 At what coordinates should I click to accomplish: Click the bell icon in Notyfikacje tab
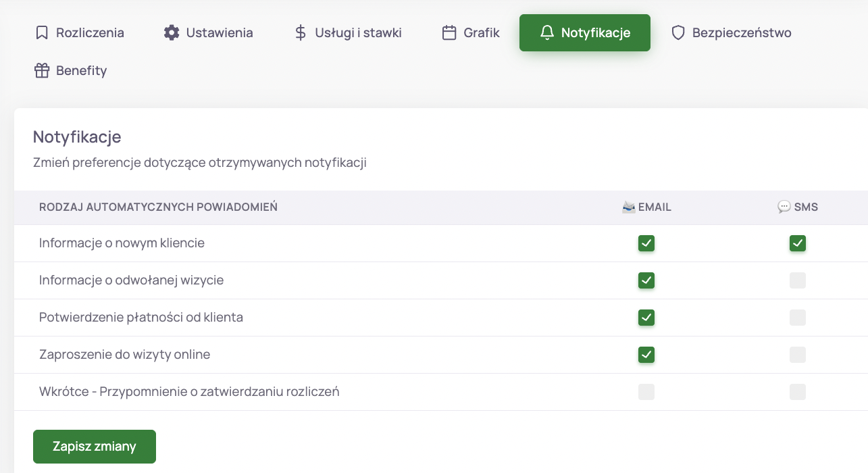(x=547, y=32)
